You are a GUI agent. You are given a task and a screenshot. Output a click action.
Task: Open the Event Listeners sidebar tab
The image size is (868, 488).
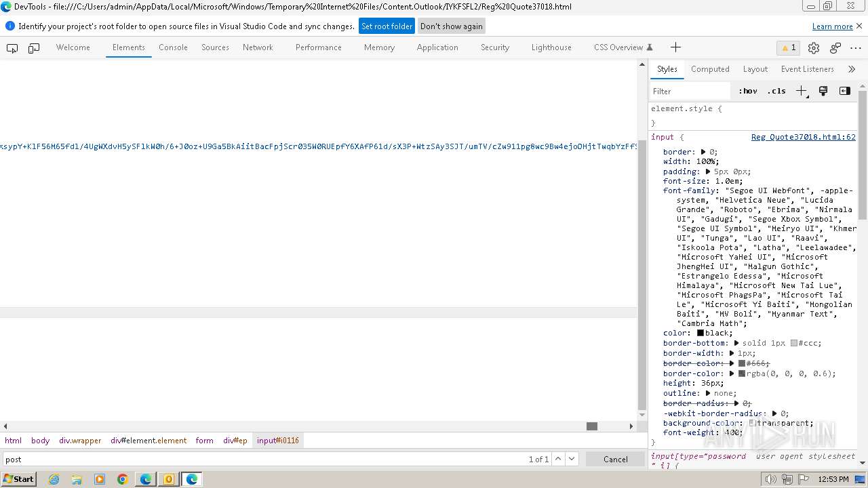coord(807,69)
